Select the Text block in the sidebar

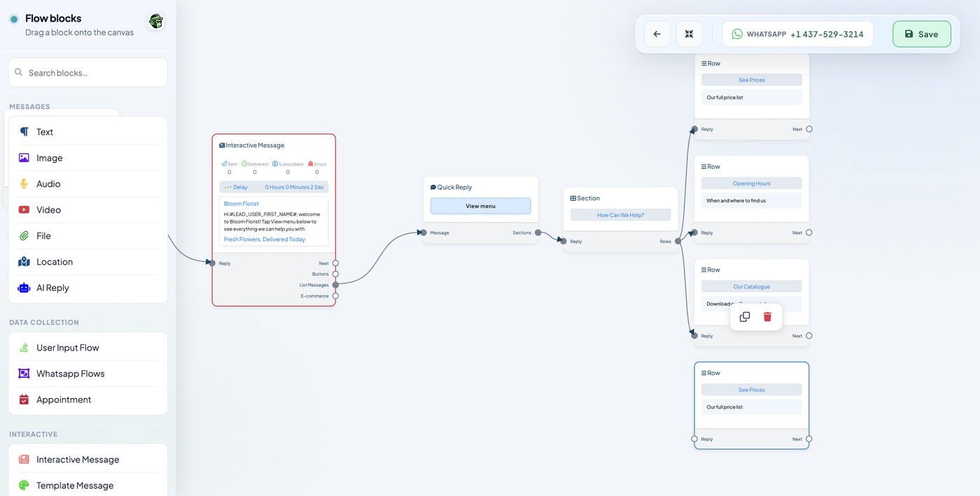pyautogui.click(x=88, y=132)
